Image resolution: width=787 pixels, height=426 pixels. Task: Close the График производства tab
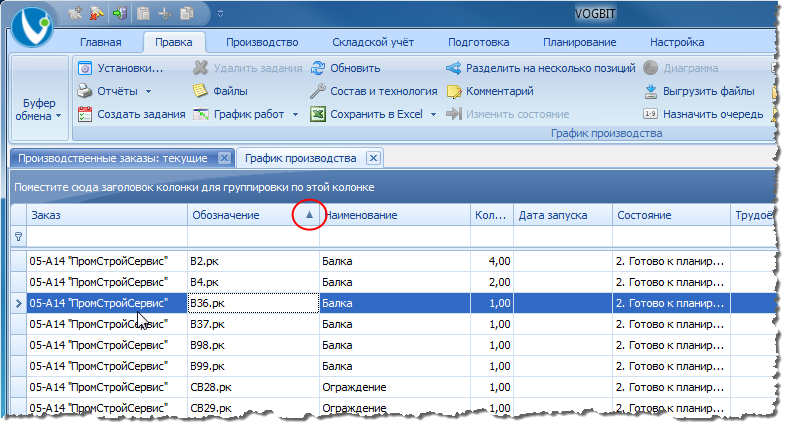373,158
